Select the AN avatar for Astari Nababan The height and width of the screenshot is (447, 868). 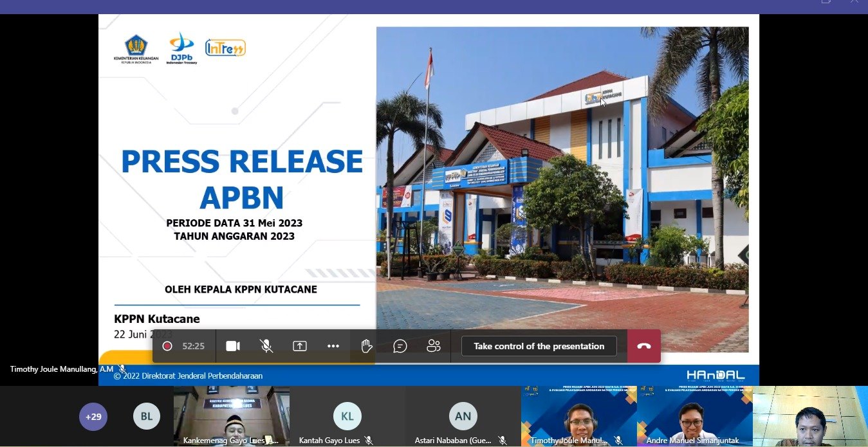463,416
